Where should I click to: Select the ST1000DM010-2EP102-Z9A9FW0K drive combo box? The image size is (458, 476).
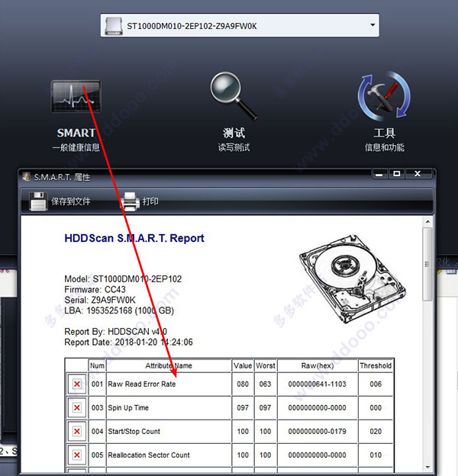click(240, 25)
